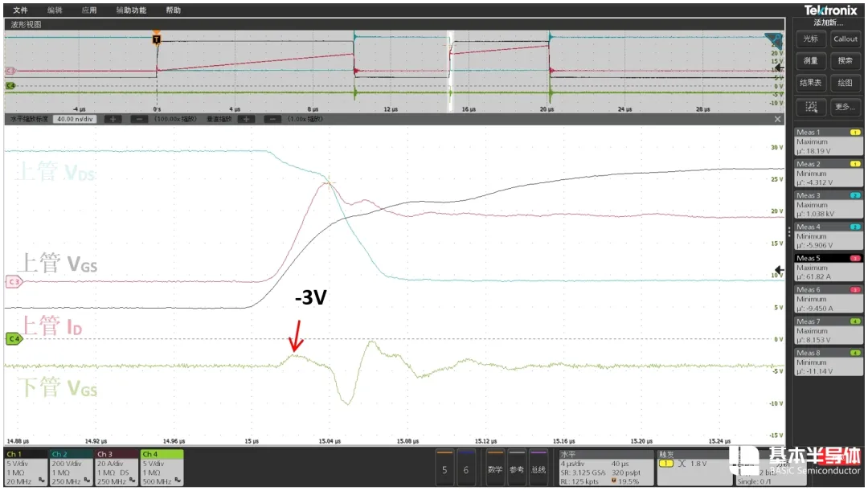
Task: Click the trigger position T marker
Action: 157,39
